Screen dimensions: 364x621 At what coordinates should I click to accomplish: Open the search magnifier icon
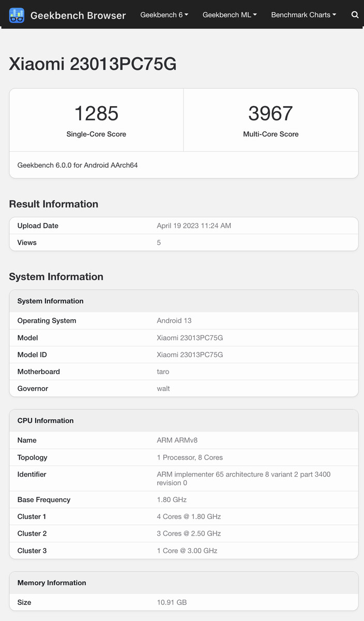click(x=355, y=15)
